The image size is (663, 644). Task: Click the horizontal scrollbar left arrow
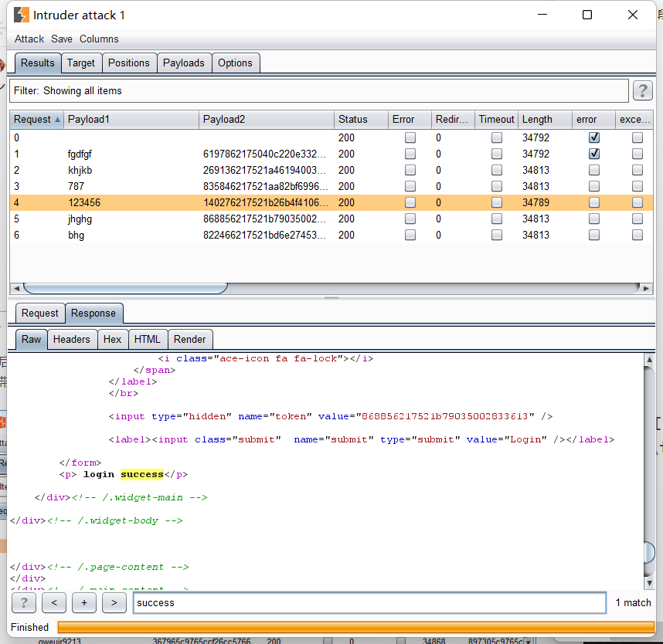15,288
